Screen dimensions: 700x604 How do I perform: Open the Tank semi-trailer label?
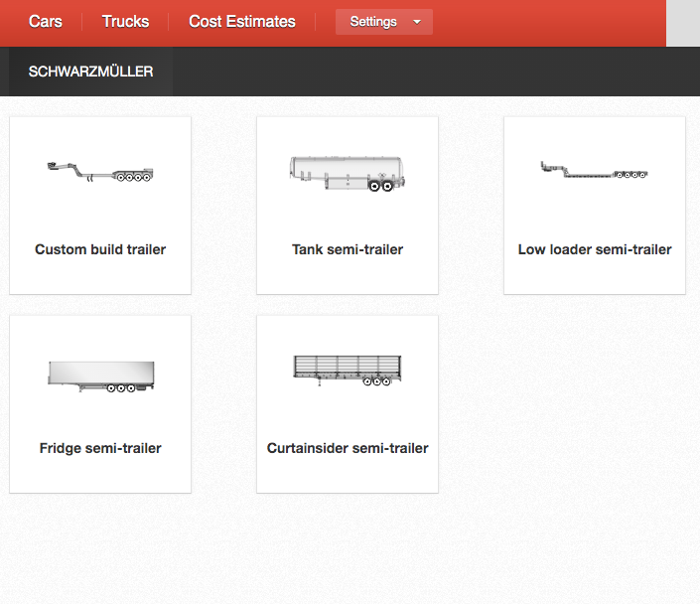348,249
